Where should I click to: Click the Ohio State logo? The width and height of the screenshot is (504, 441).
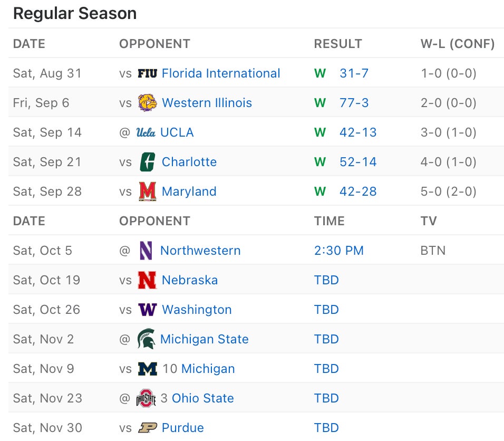coord(146,398)
